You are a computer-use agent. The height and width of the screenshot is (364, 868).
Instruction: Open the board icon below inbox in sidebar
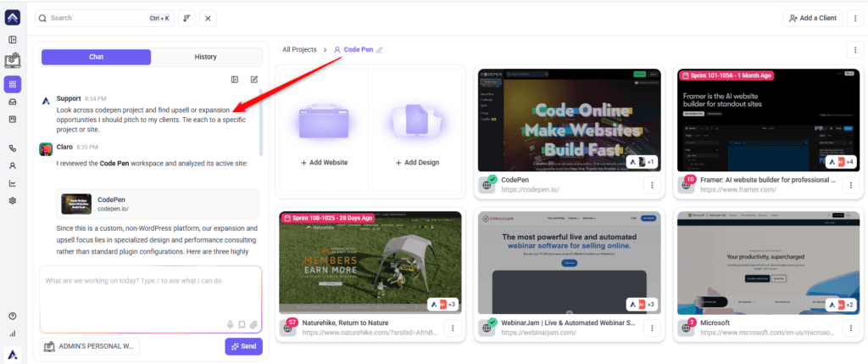(12, 119)
